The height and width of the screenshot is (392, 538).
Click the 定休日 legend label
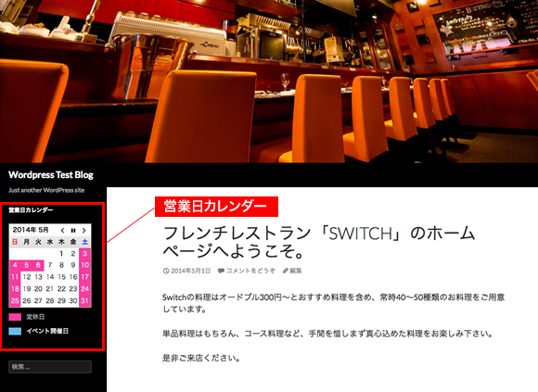[x=35, y=317]
